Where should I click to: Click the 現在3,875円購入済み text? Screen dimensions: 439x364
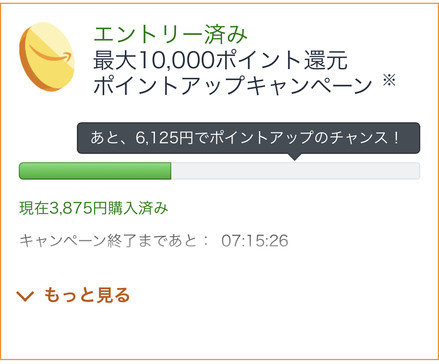[94, 209]
